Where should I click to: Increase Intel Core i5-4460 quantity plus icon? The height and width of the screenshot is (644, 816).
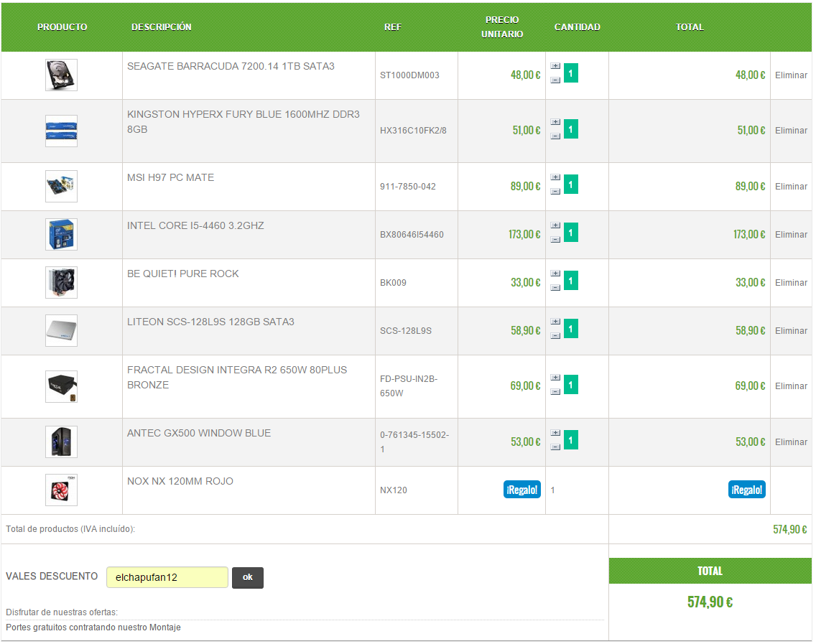click(555, 225)
